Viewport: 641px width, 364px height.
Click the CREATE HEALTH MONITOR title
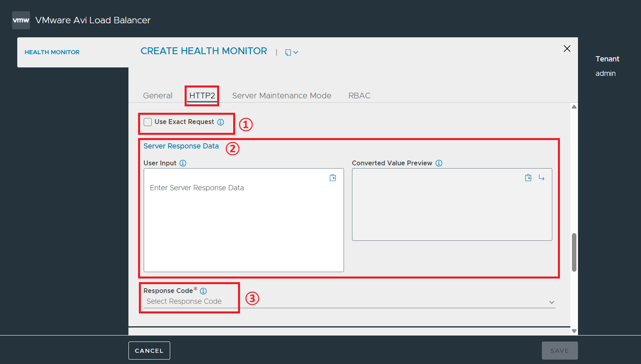[x=204, y=51]
